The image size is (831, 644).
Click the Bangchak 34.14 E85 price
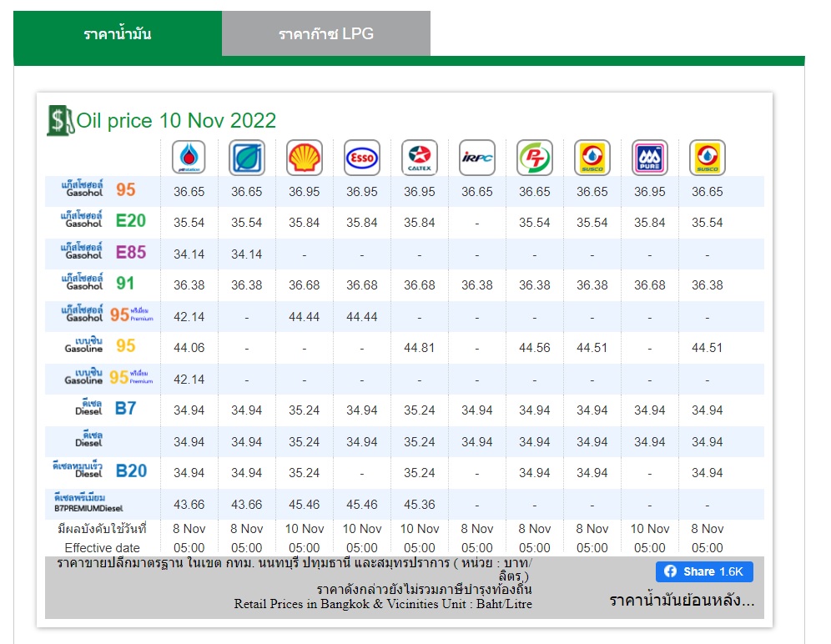tap(246, 254)
